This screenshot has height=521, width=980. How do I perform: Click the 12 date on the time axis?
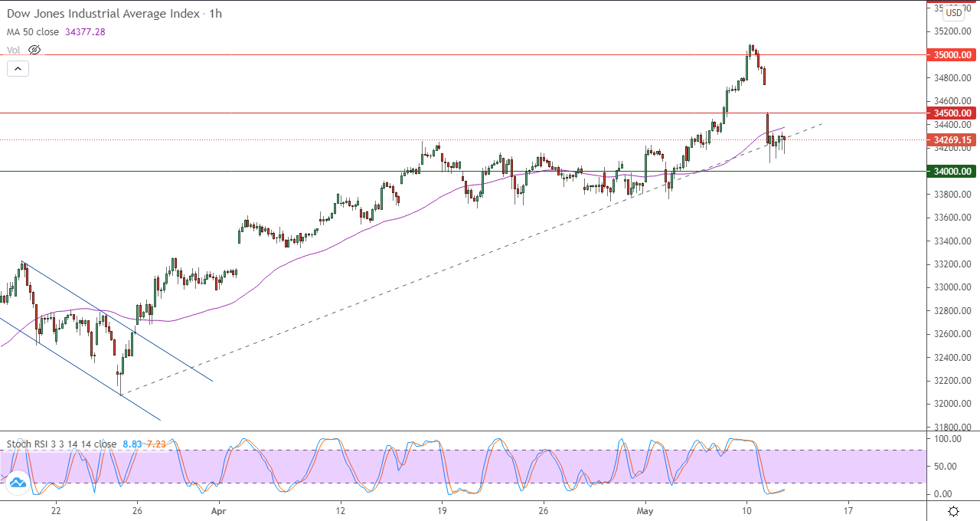click(340, 510)
